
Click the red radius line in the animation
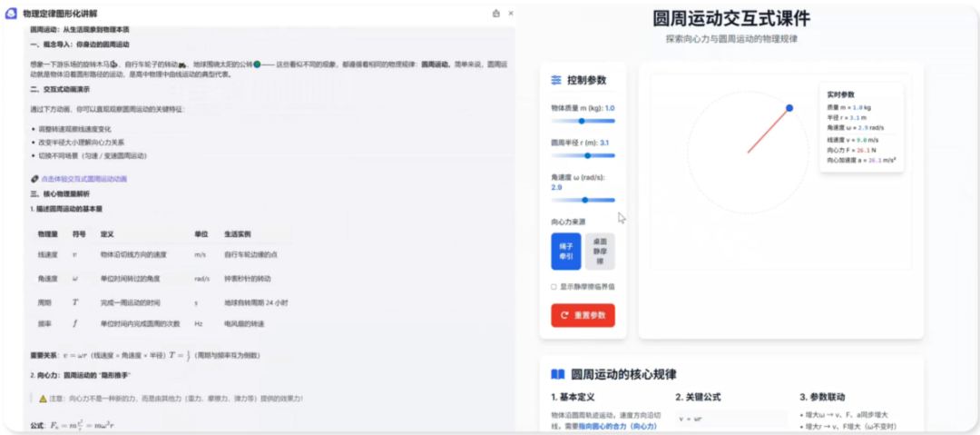click(769, 130)
